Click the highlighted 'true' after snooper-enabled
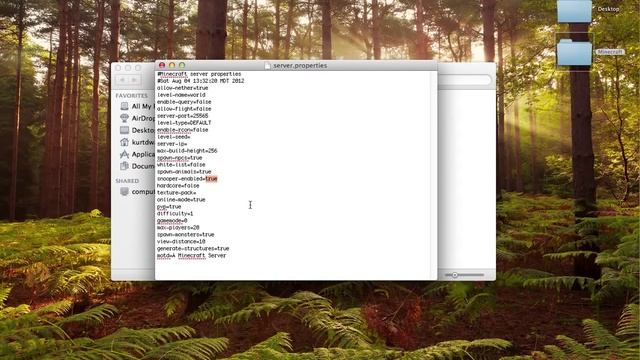This screenshot has width=640, height=360. point(211,179)
